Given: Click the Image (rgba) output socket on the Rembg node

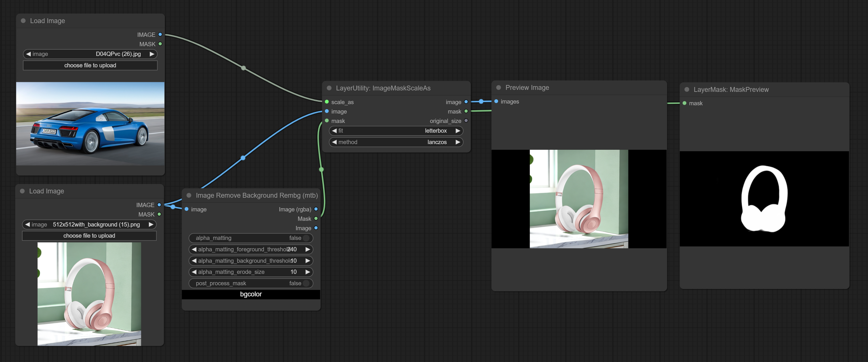Looking at the screenshot, I should pyautogui.click(x=316, y=209).
